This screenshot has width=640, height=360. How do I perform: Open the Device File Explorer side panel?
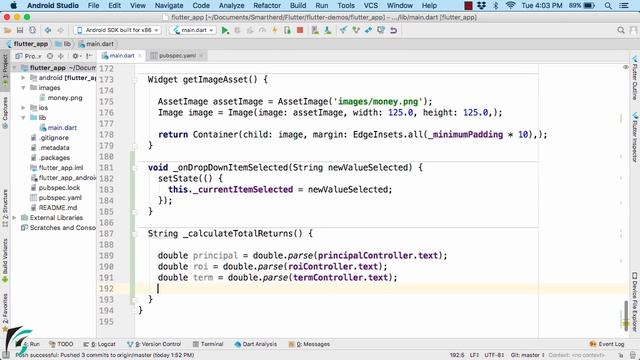pyautogui.click(x=635, y=301)
